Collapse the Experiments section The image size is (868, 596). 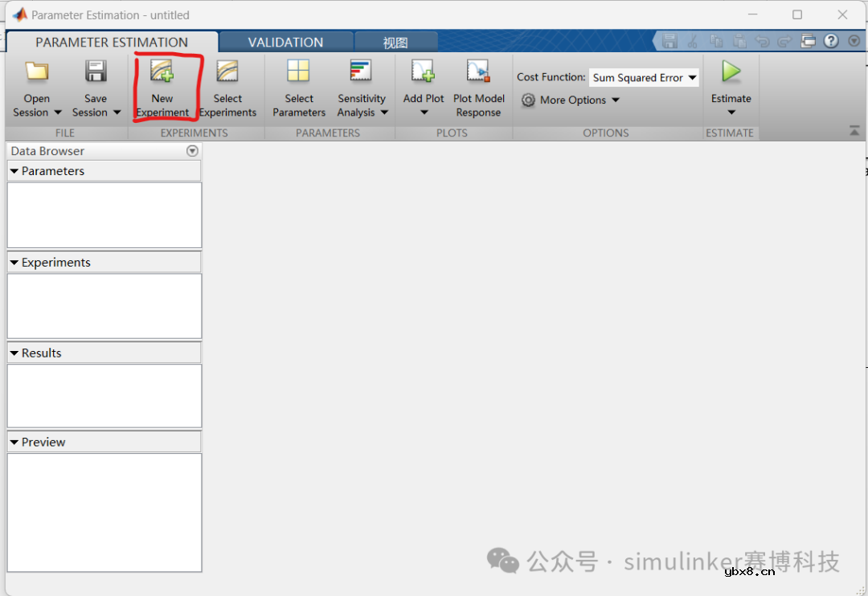click(x=13, y=262)
